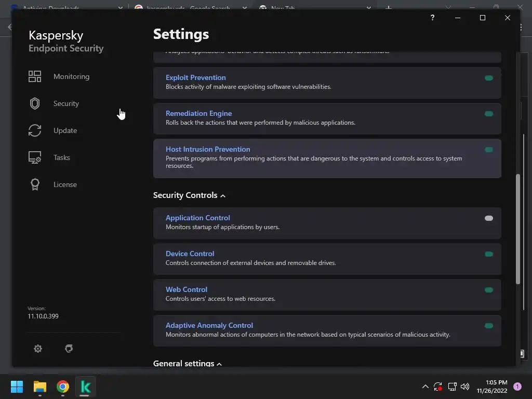Screen dimensions: 532x399
Task: Open File Explorer from taskbar
Action: pos(39,387)
